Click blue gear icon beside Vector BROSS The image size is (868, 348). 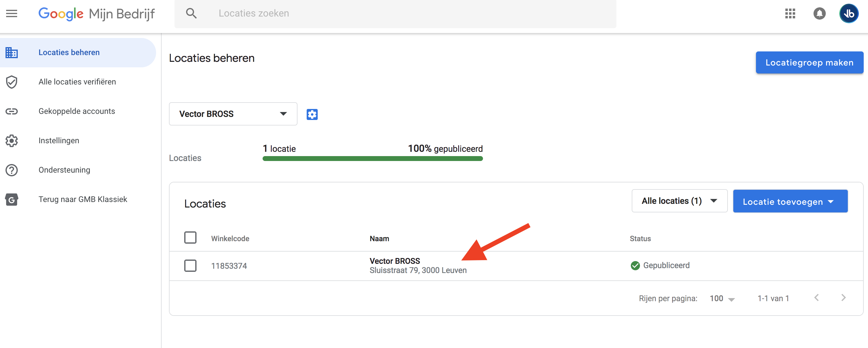[312, 114]
